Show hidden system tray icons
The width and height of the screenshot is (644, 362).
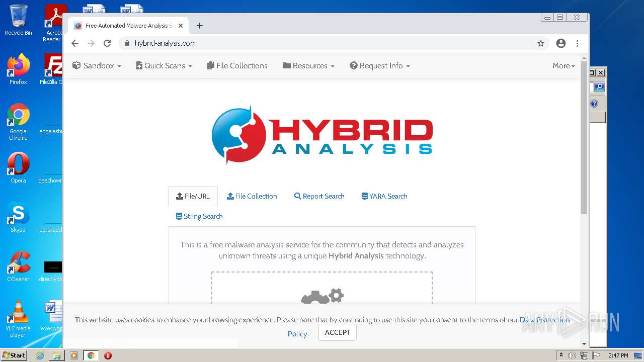pos(561,355)
